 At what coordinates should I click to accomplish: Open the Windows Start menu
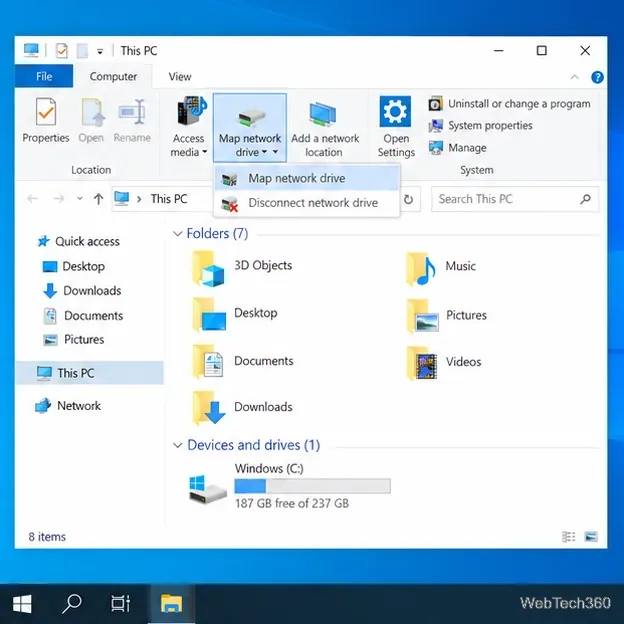[x=22, y=604]
